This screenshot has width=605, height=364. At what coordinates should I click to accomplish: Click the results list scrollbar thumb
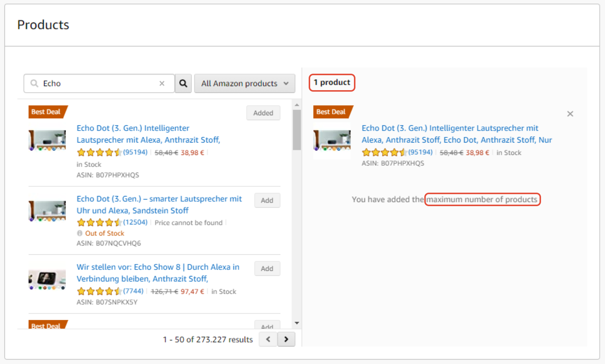(297, 129)
